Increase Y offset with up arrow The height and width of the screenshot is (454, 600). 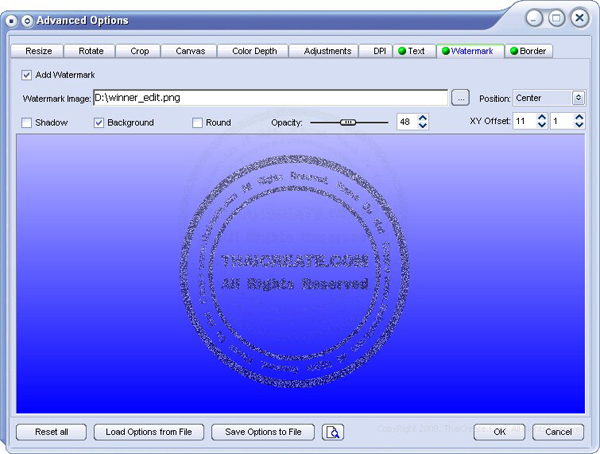(579, 118)
